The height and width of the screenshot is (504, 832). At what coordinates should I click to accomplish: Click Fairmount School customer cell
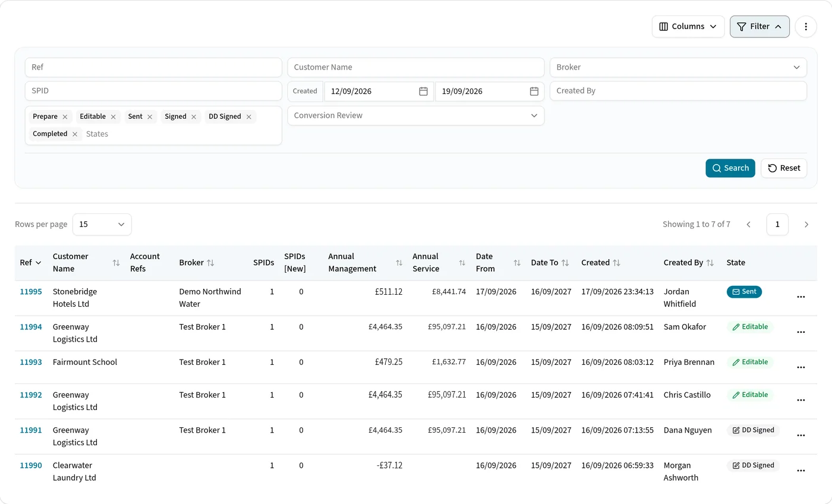(x=85, y=362)
